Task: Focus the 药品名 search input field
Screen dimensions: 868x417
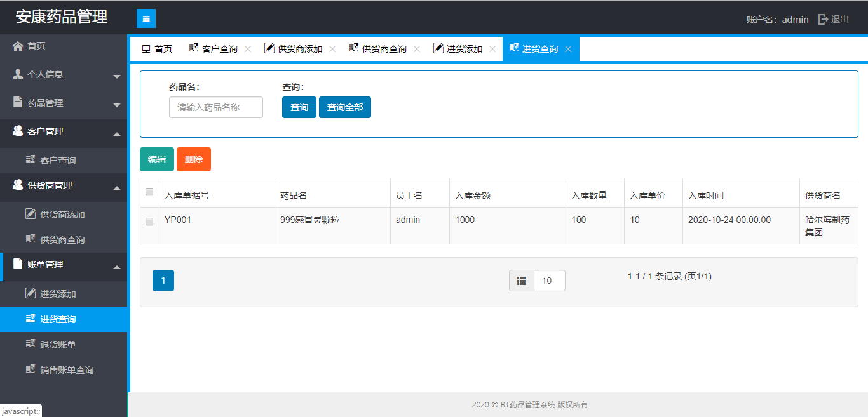Action: [216, 107]
